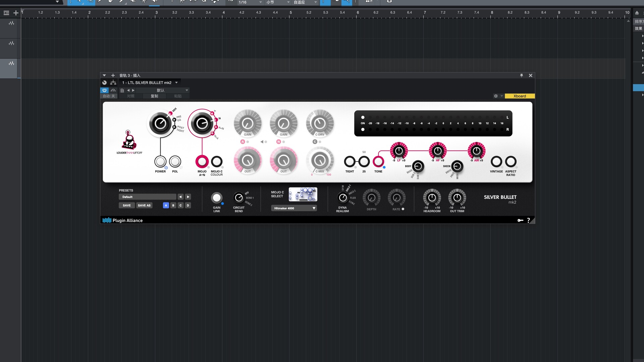This screenshot has width=644, height=362.
Task: Click the DYNA REALISM selector knob
Action: coord(343,198)
